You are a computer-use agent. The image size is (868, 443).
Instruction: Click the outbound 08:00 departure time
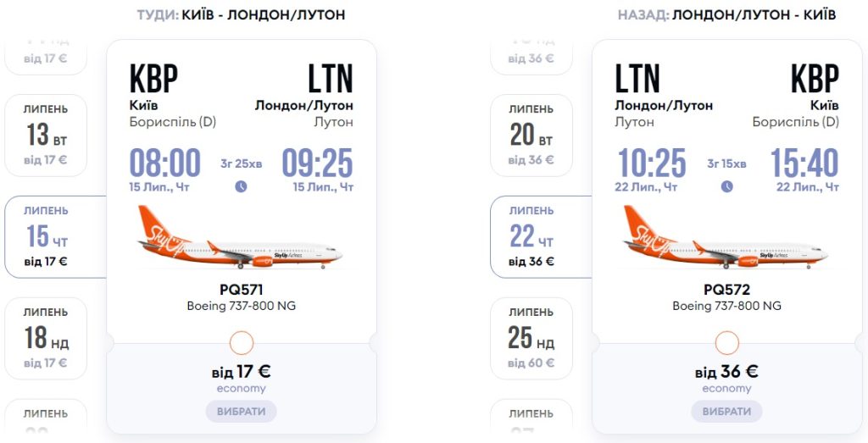[165, 163]
